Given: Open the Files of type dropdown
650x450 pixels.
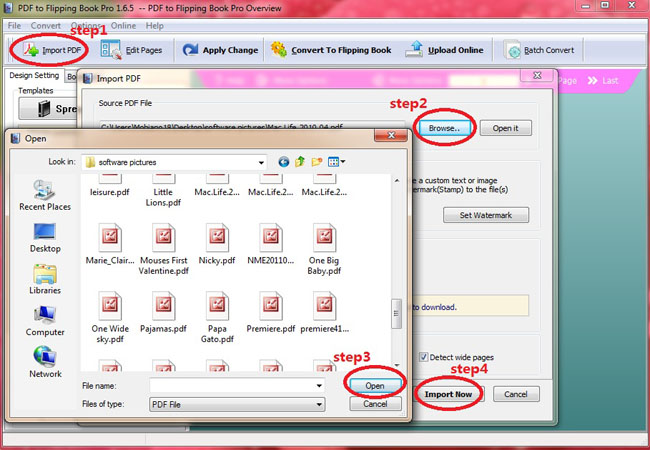Looking at the screenshot, I should [237, 404].
